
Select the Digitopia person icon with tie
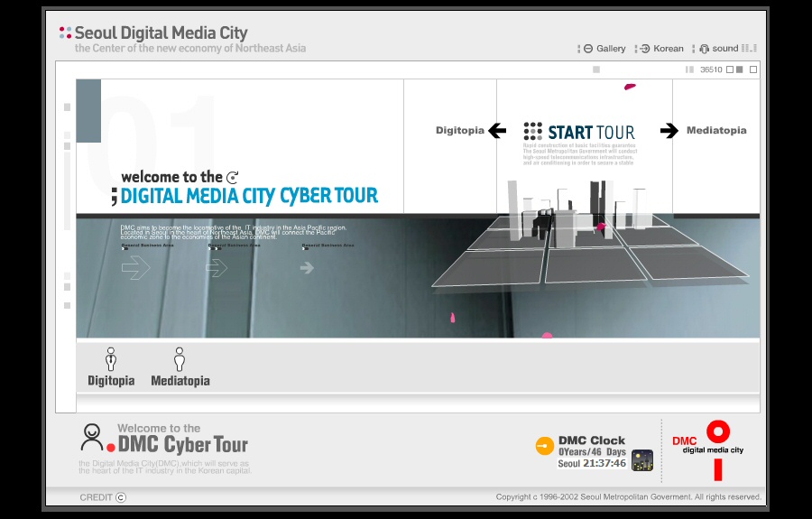tap(111, 359)
